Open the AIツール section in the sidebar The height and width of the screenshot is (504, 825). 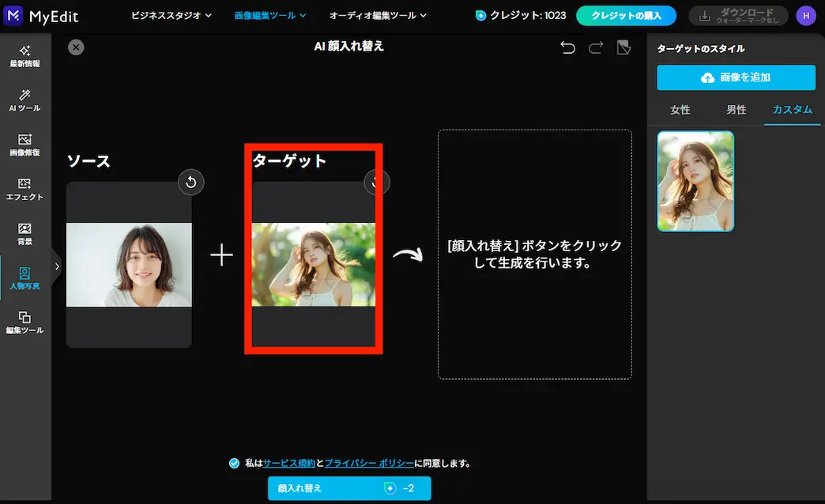tap(24, 100)
